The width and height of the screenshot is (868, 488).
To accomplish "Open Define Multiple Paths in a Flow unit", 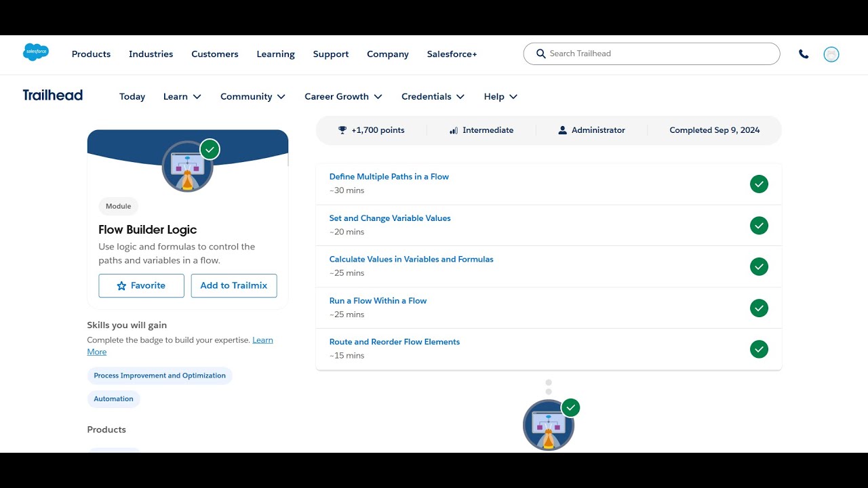I will coord(389,176).
